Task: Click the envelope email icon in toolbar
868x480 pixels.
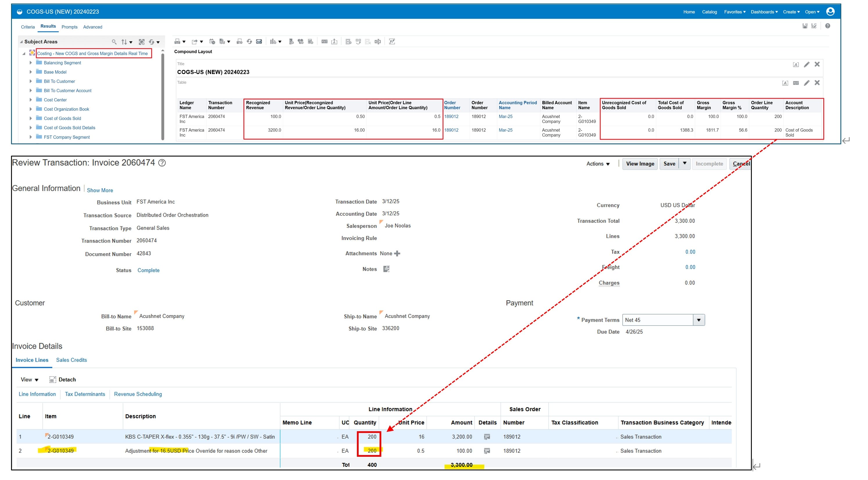Action: pyautogui.click(x=259, y=42)
